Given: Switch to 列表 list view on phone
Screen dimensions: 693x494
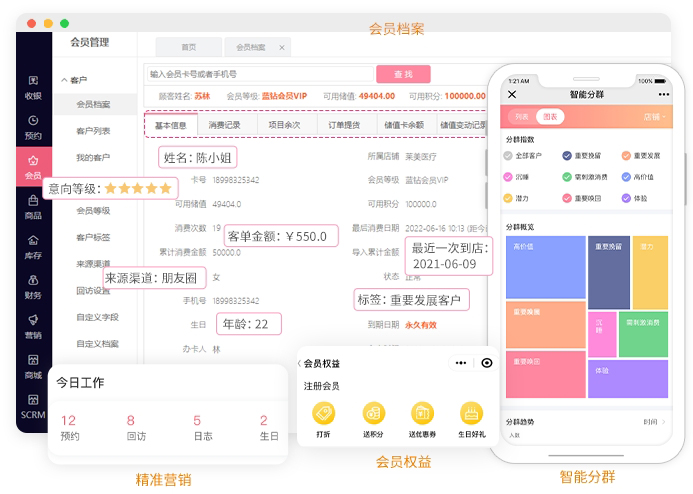Looking at the screenshot, I should (x=521, y=117).
